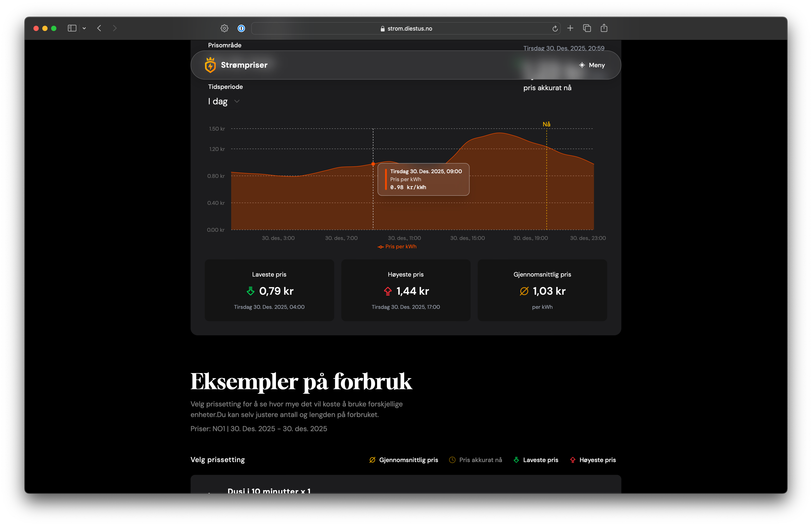Click the Safari sidebar toggle icon
The image size is (812, 526).
pos(72,28)
